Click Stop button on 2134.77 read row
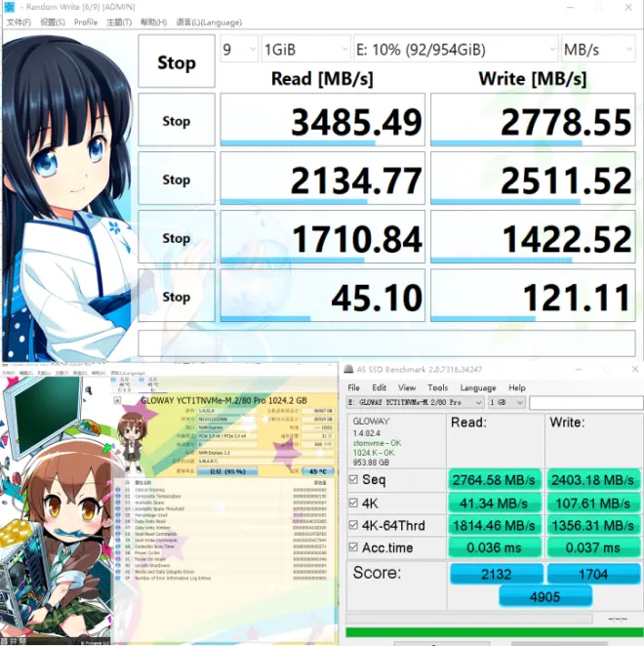This screenshot has width=644, height=646. click(177, 178)
